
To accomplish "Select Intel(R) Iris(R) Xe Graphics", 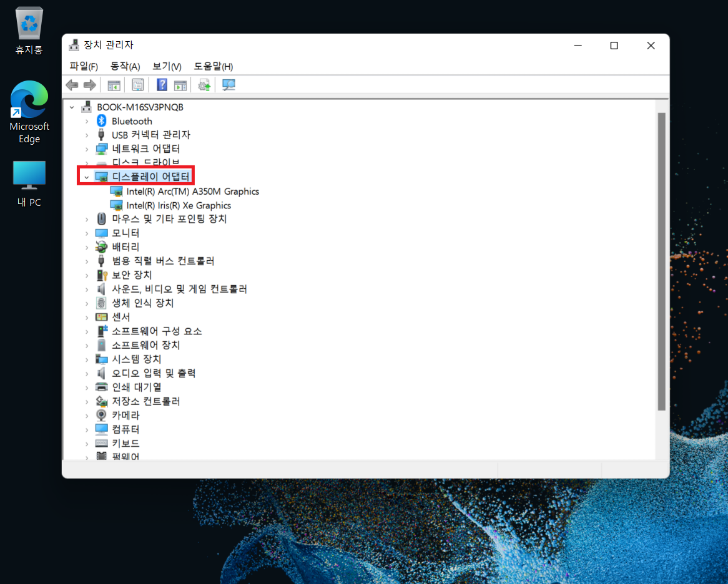I will point(179,205).
